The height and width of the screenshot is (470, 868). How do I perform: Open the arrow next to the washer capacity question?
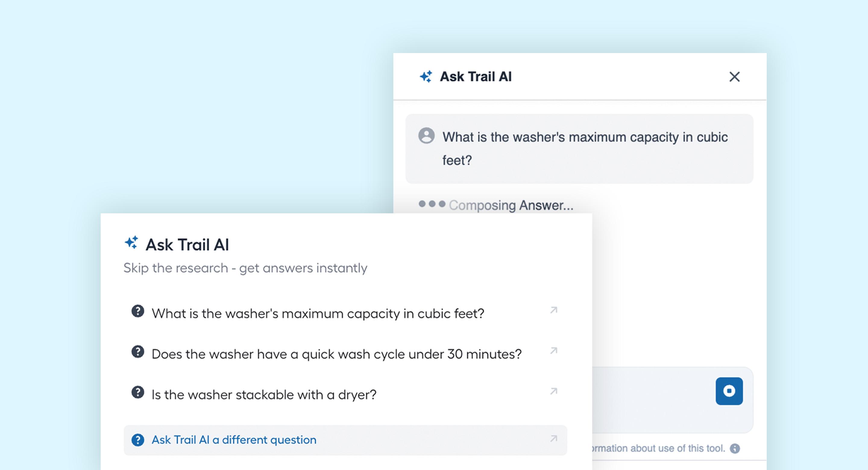point(553,310)
